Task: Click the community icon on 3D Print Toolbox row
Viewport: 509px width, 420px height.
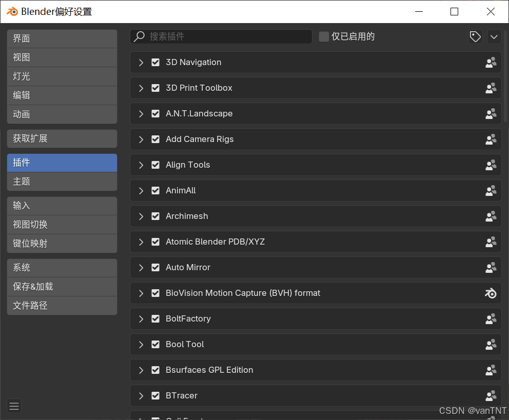Action: tap(491, 88)
